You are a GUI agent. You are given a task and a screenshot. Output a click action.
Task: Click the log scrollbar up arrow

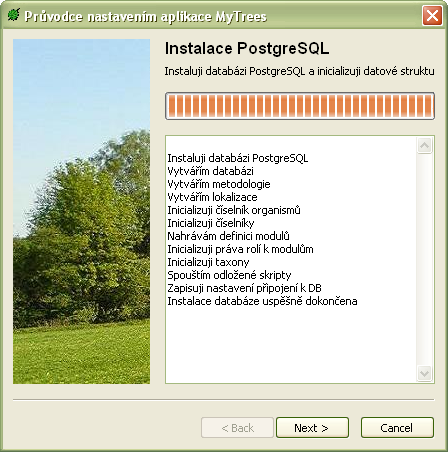[425, 145]
